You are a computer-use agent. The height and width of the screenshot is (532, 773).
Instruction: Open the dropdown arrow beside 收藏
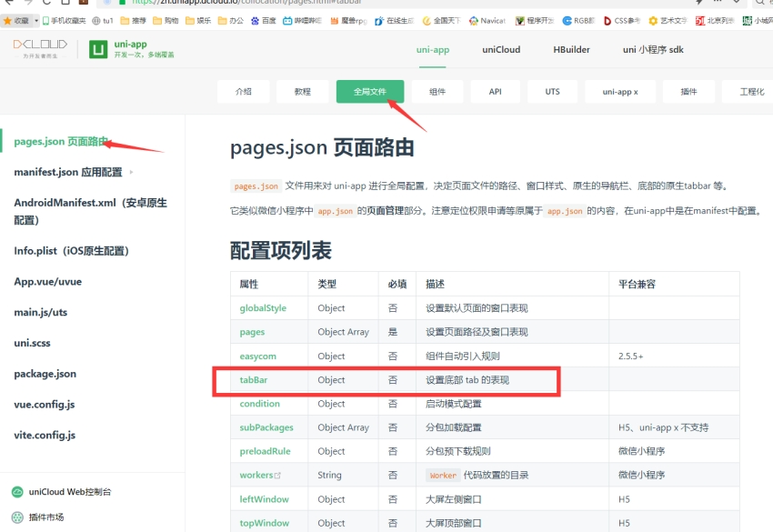pos(36,21)
